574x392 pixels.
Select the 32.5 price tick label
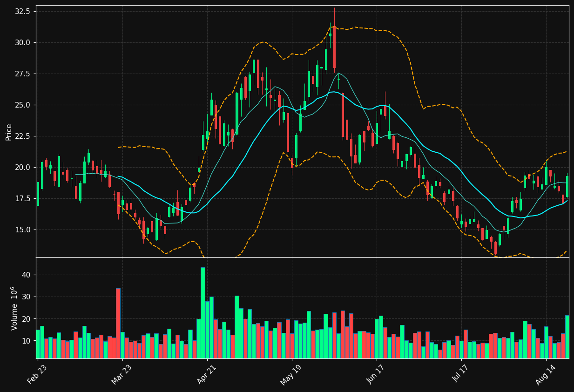pos(23,11)
